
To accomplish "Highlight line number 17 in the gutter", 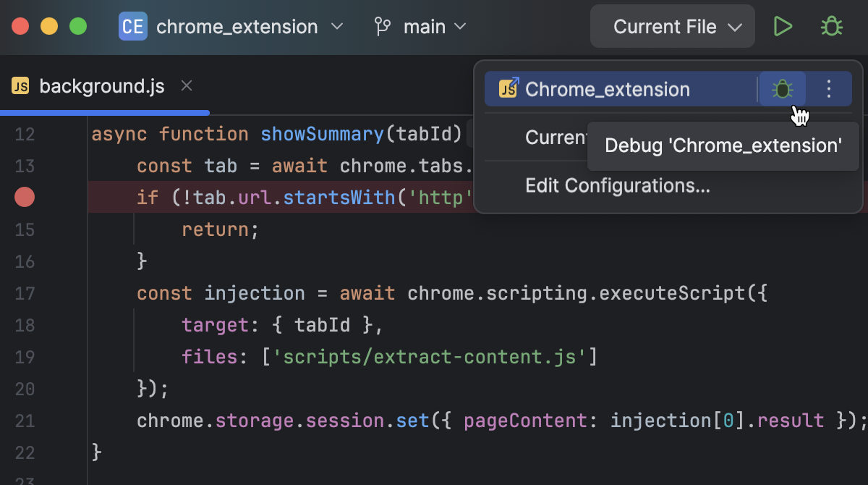I will coord(24,292).
